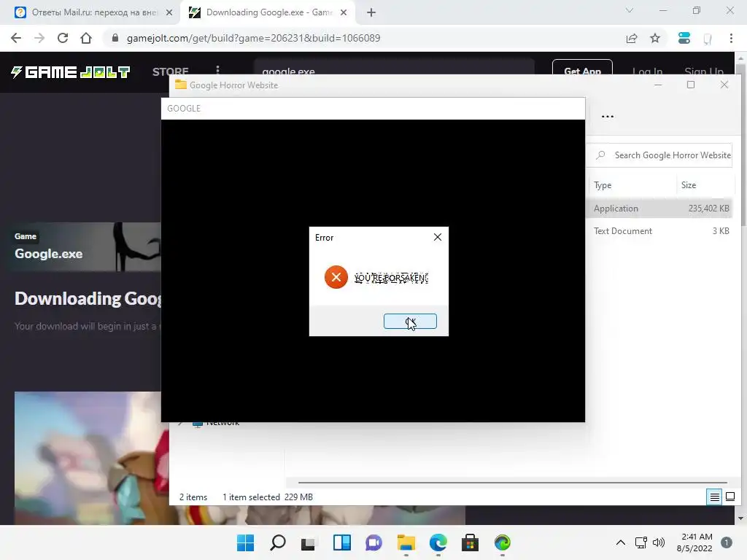Open taskbar Search
The image size is (747, 560).
(278, 542)
